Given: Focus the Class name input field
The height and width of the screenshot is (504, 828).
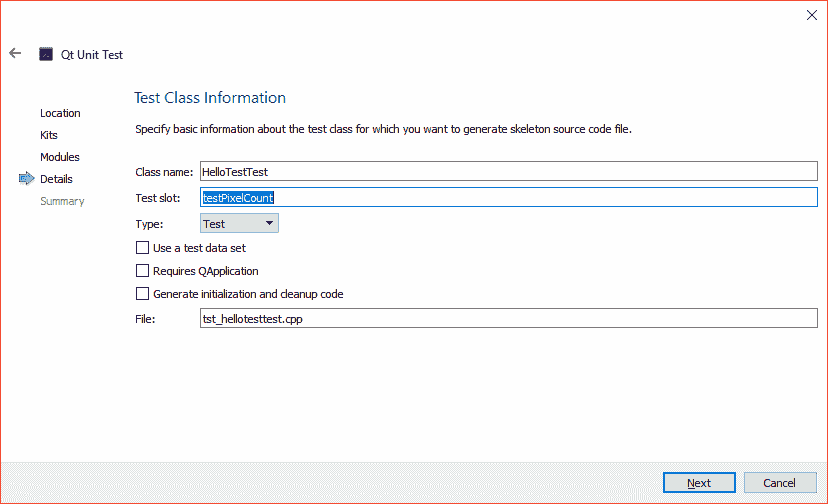Looking at the screenshot, I should coord(508,172).
